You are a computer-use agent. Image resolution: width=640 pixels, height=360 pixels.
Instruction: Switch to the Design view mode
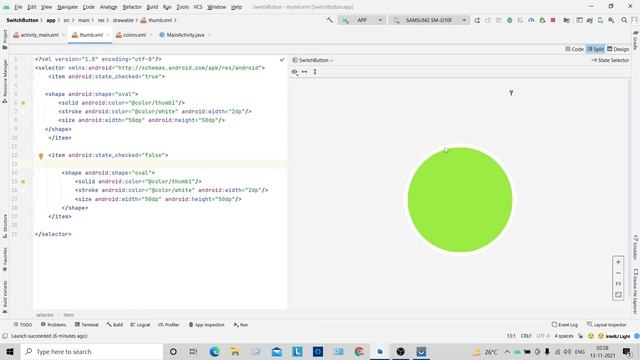click(x=618, y=49)
